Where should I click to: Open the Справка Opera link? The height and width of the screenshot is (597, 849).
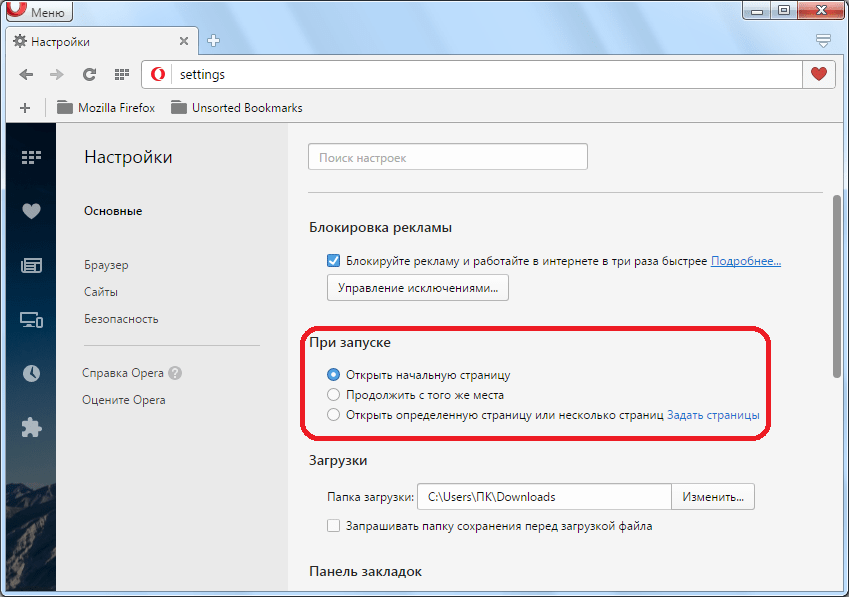[123, 373]
